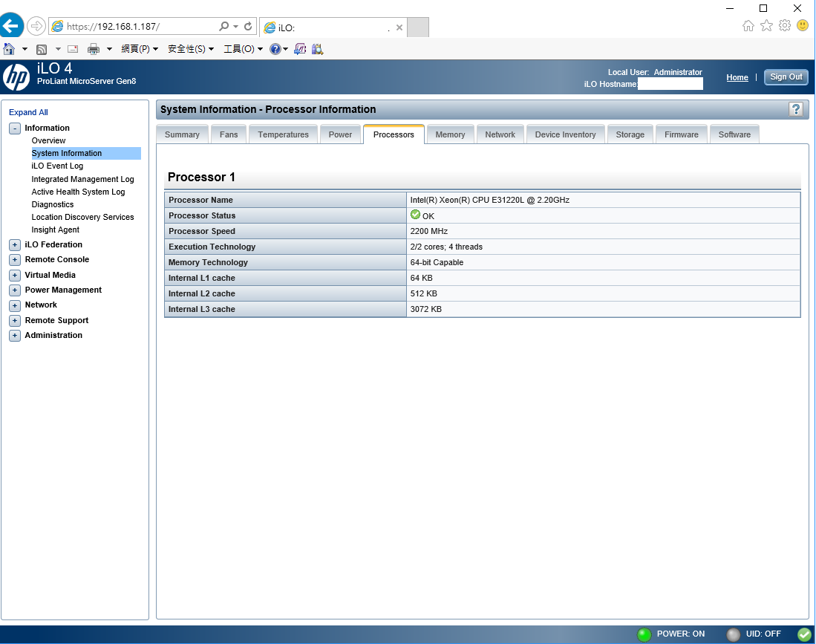The width and height of the screenshot is (816, 644).
Task: Open the 安全性(S) menu
Action: point(191,49)
